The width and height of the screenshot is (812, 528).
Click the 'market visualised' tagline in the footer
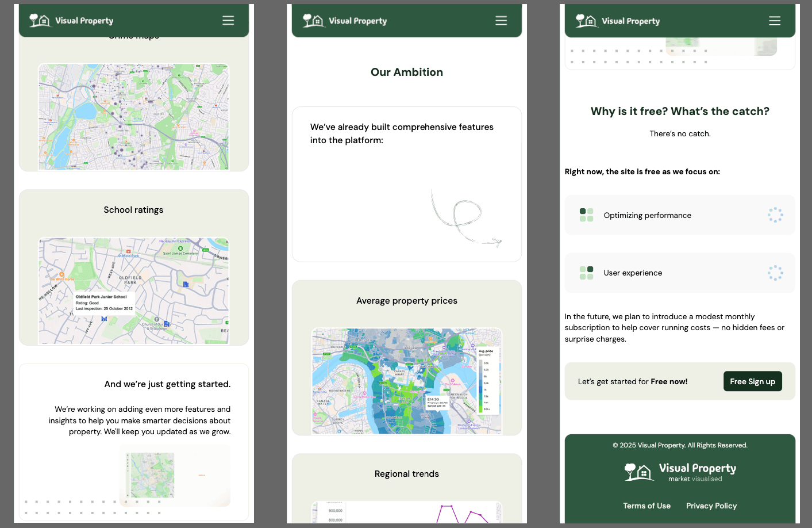pos(695,479)
